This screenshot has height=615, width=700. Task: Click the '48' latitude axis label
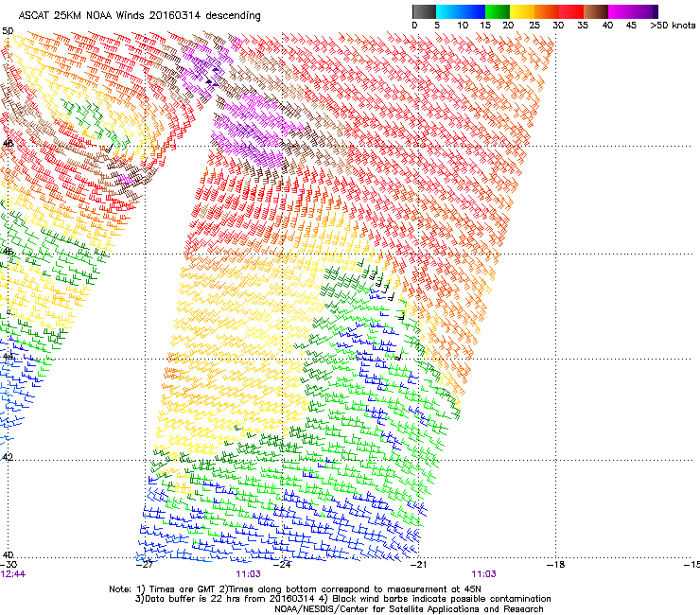coord(8,144)
